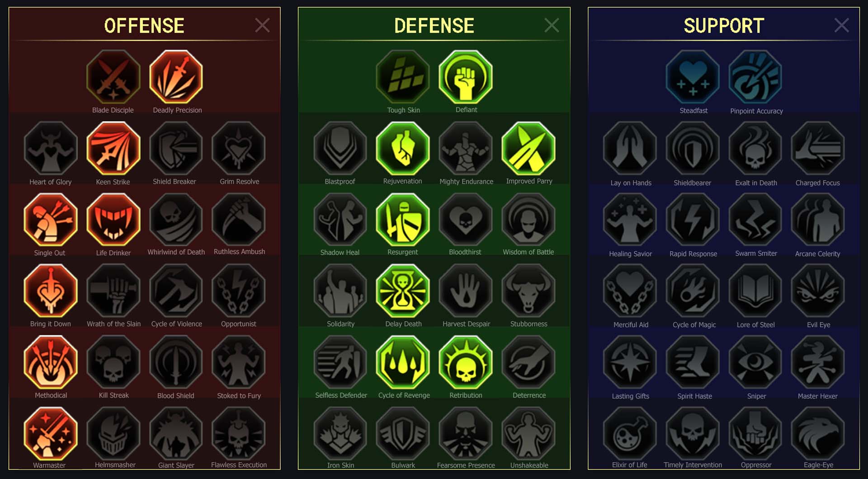The height and width of the screenshot is (479, 868).
Task: Select the Giant Slayer mastery
Action: tap(176, 433)
